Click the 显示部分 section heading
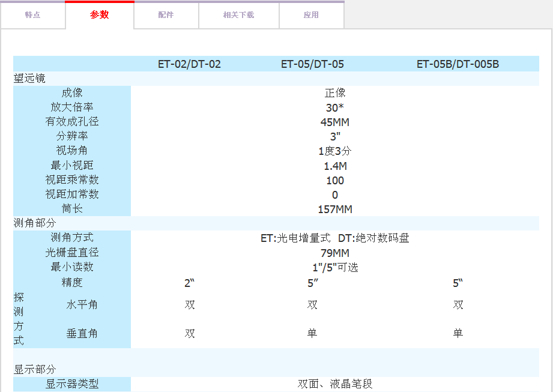553x392 pixels. pos(34,369)
